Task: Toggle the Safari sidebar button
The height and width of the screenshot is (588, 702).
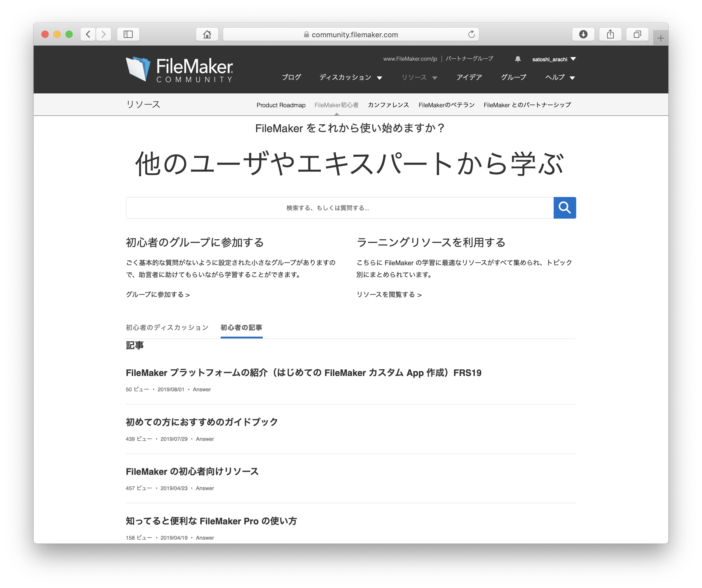Action: [128, 34]
